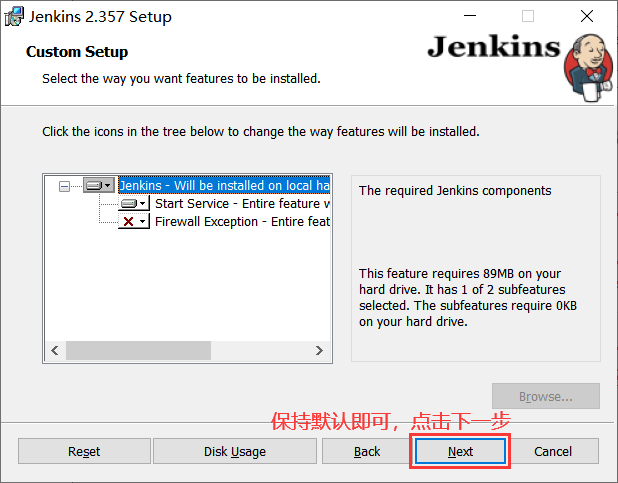Click the installer icon in title bar
618x483 pixels.
pyautogui.click(x=14, y=17)
